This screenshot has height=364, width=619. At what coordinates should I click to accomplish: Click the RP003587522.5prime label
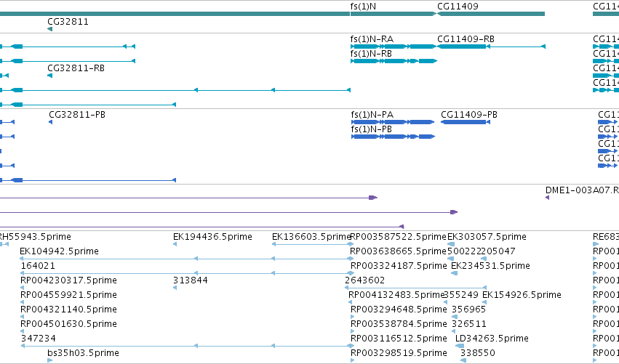pyautogui.click(x=399, y=237)
